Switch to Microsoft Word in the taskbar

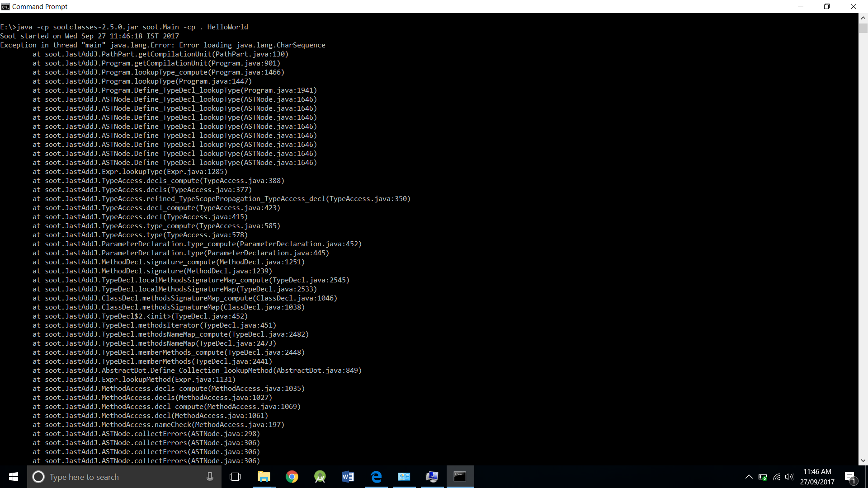(348, 477)
